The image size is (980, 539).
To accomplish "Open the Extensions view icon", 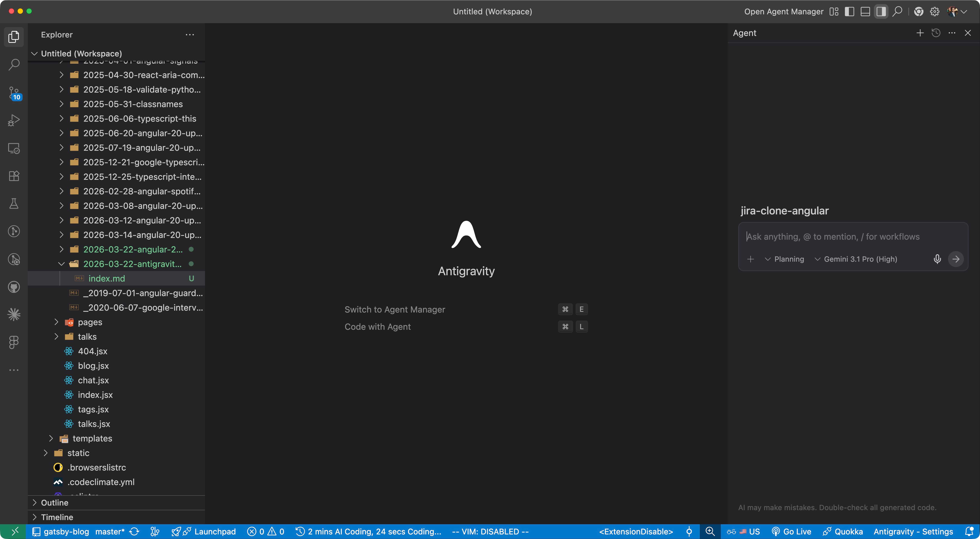I will 14,176.
